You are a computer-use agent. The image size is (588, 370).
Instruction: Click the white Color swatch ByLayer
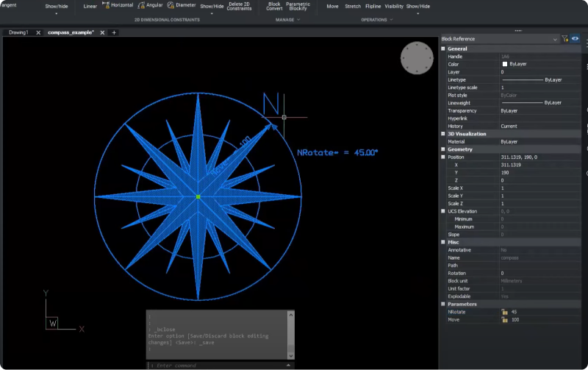click(504, 64)
